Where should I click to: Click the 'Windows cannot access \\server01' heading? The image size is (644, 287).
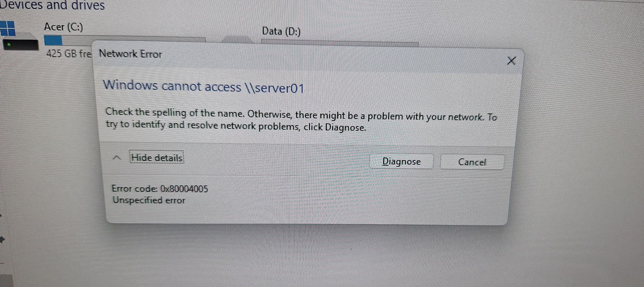[x=203, y=86]
